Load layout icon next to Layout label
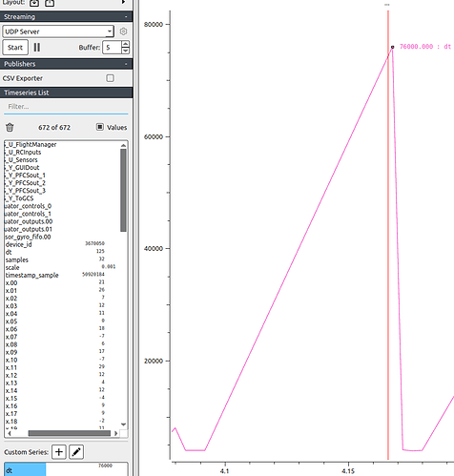The height and width of the screenshot is (476, 454). (x=34, y=3)
